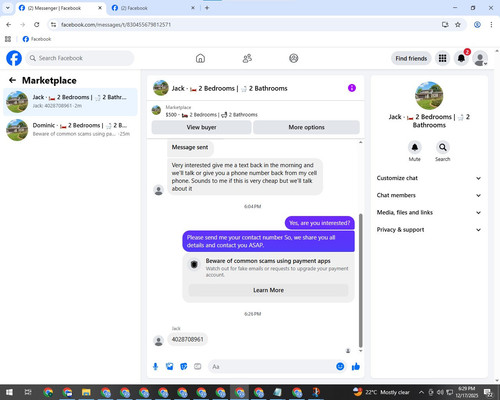Viewport: 500px width, 400px height.
Task: Open Chrome profile icon
Action: [x=477, y=25]
